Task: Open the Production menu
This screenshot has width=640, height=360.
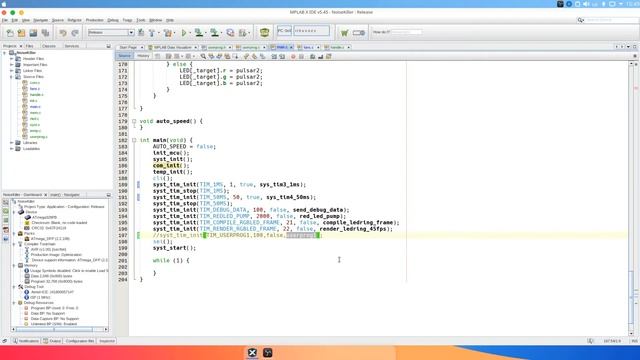Action: 94,20
